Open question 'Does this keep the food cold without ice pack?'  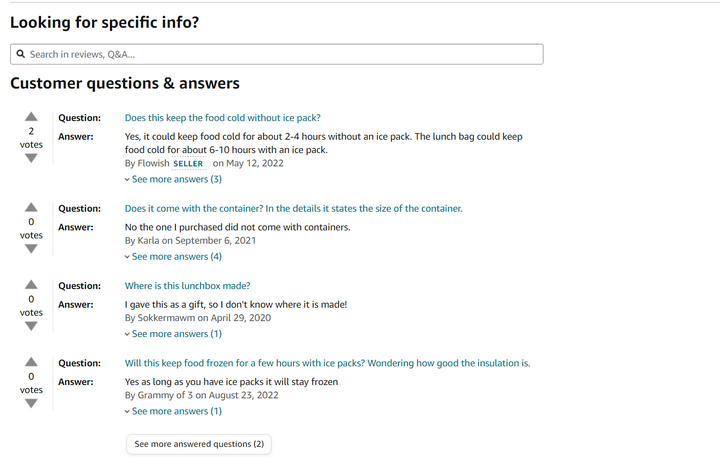coord(223,118)
